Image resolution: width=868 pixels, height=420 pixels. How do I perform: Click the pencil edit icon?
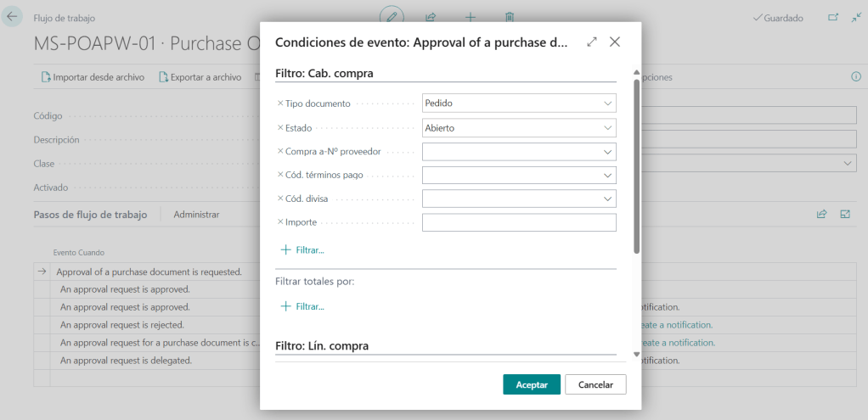click(391, 17)
